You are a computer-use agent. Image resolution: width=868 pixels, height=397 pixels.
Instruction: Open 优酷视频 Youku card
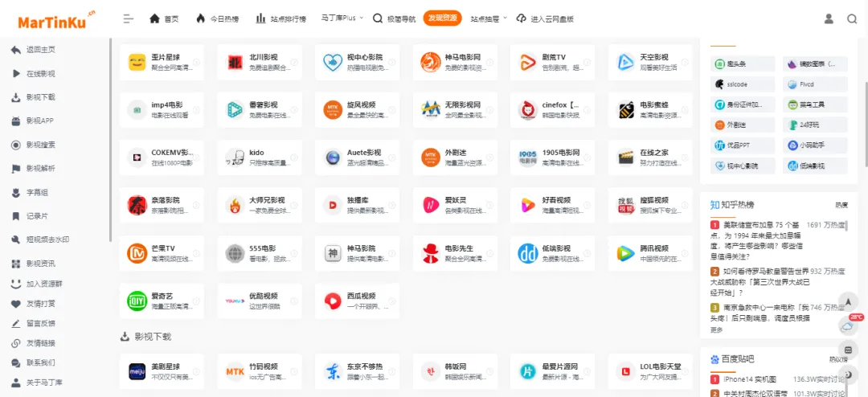(x=260, y=301)
